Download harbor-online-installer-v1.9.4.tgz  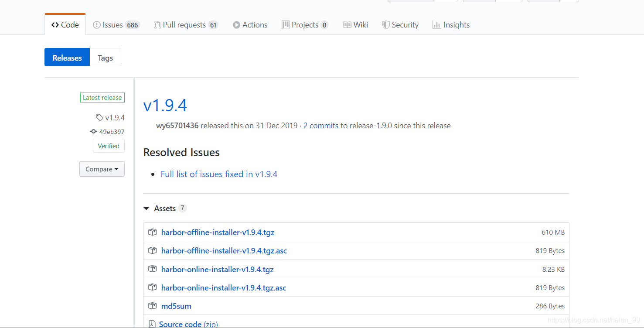218,270
